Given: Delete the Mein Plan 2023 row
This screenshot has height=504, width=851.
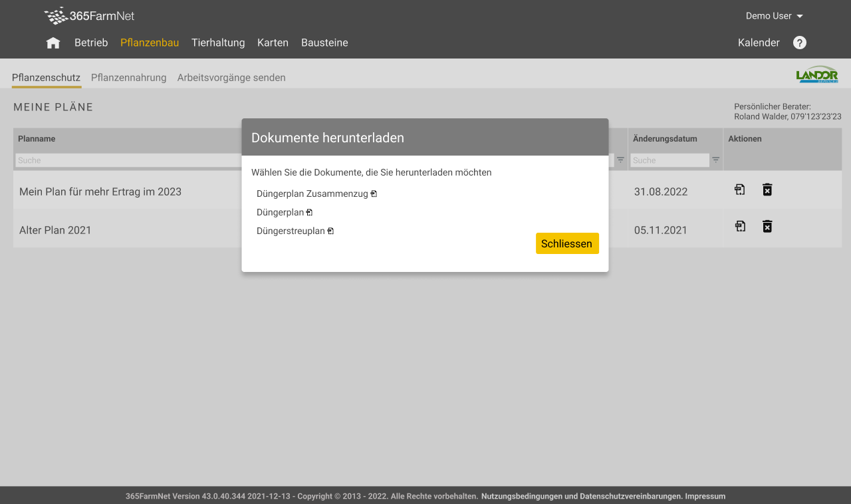Looking at the screenshot, I should [767, 190].
